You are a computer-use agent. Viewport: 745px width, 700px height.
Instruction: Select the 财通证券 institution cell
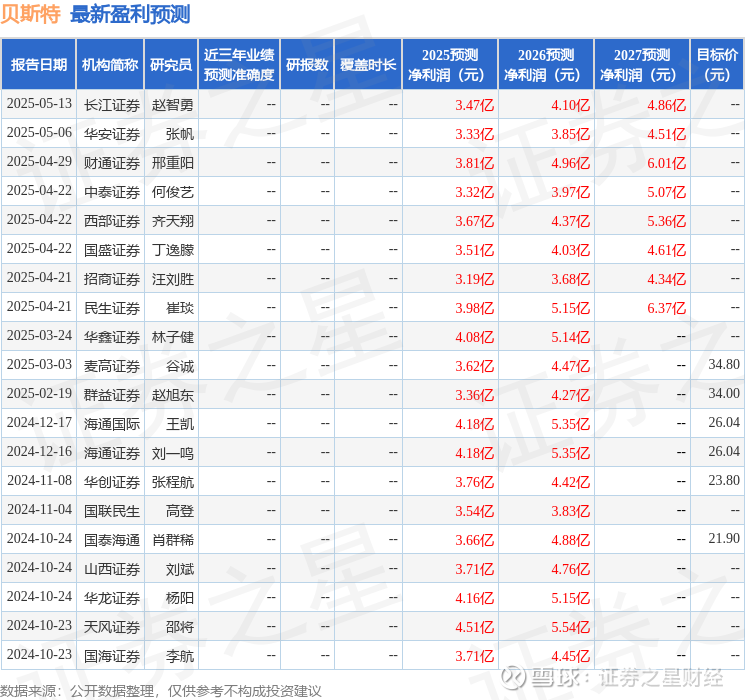(112, 163)
